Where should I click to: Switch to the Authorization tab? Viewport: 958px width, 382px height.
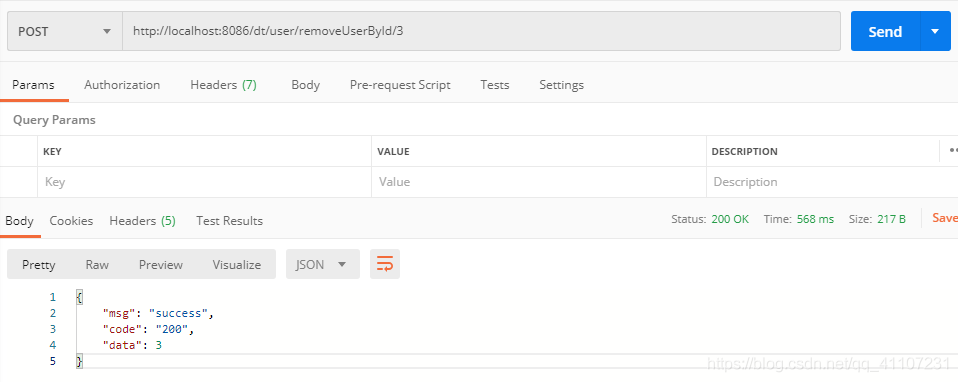[122, 85]
